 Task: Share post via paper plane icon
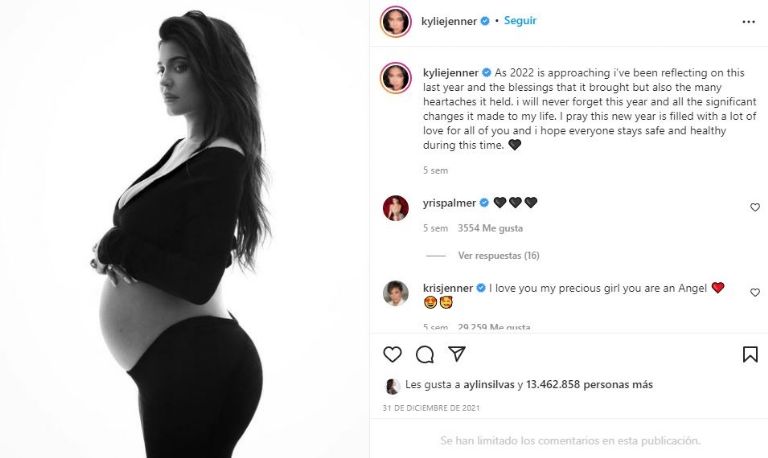456,354
